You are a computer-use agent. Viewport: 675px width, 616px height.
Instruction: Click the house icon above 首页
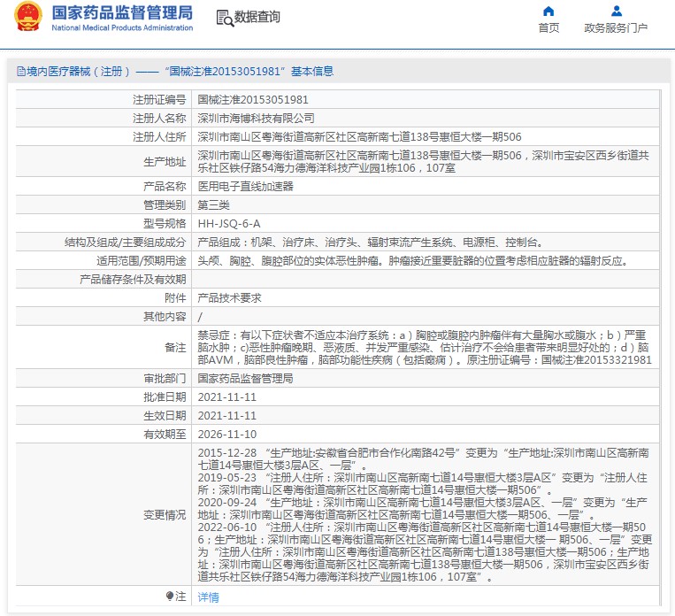(x=548, y=12)
